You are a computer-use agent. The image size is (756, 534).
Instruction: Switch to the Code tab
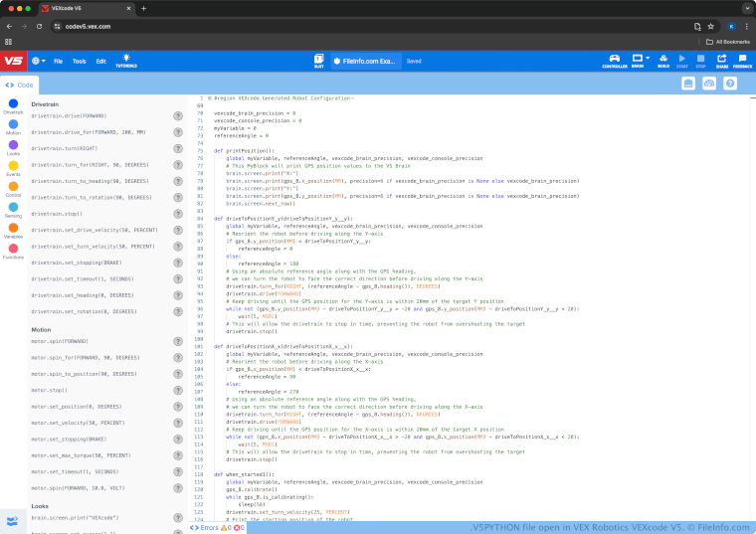[x=19, y=85]
